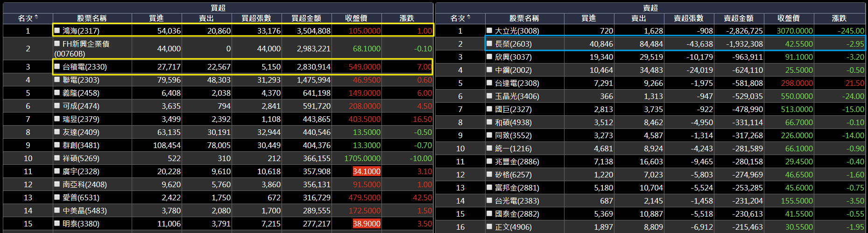Tick the checkbox for 玉晶光(3406)
This screenshot has height=233, width=868.
click(489, 96)
